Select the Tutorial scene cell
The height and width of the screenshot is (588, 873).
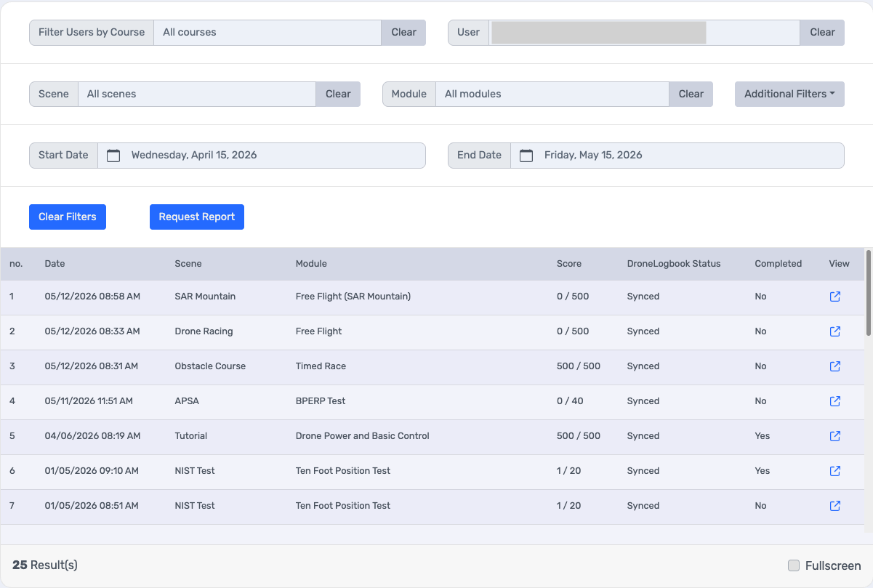[x=191, y=436]
